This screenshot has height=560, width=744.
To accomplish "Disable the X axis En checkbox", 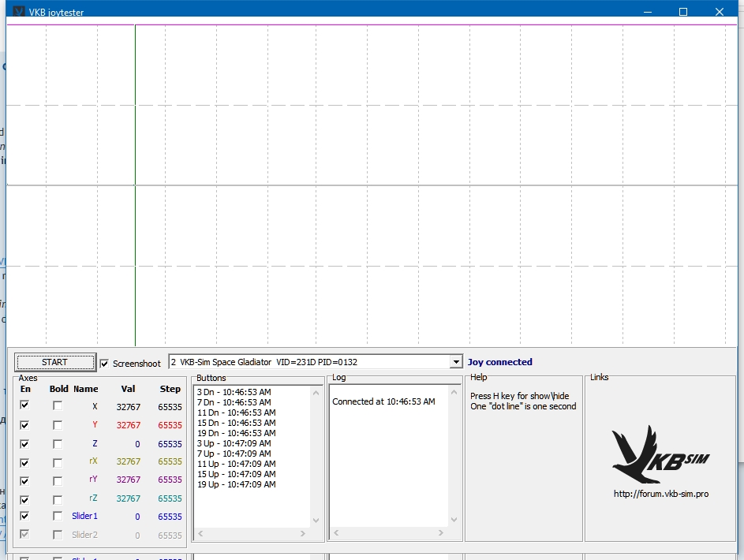I will (x=25, y=405).
